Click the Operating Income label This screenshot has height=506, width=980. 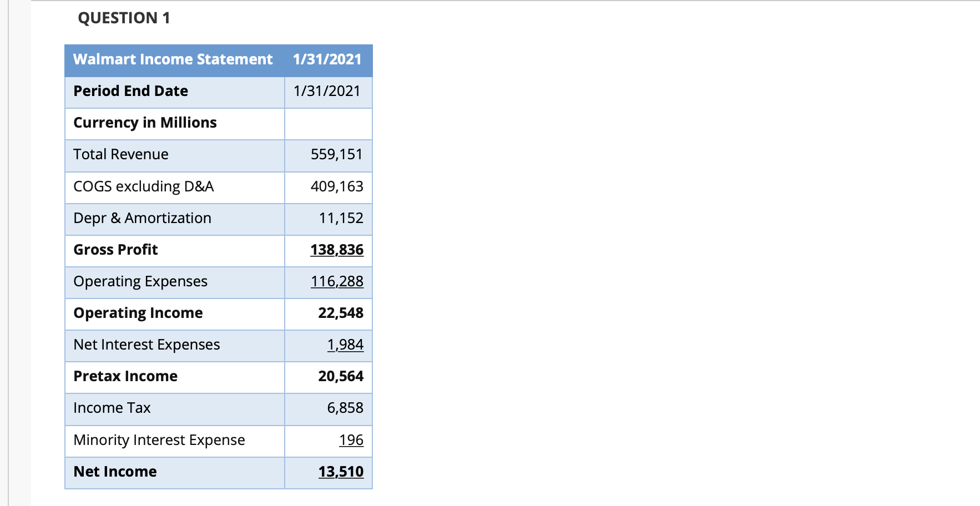[138, 313]
